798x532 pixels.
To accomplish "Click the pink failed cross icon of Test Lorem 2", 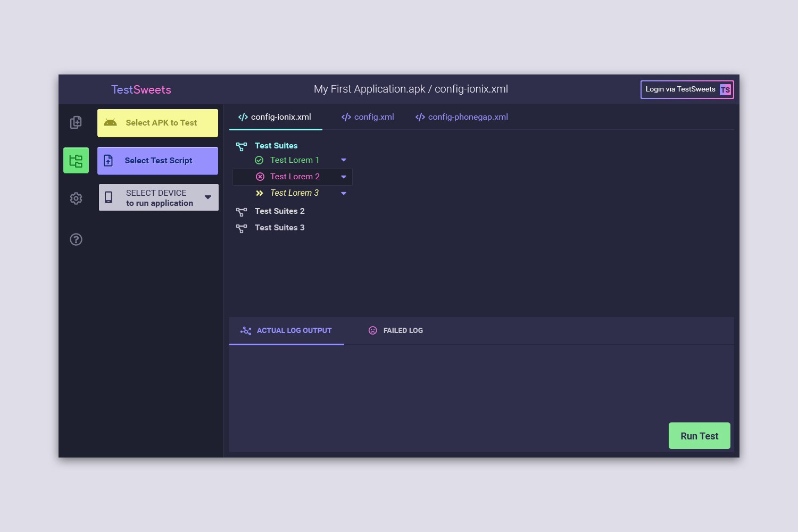I will coord(260,177).
